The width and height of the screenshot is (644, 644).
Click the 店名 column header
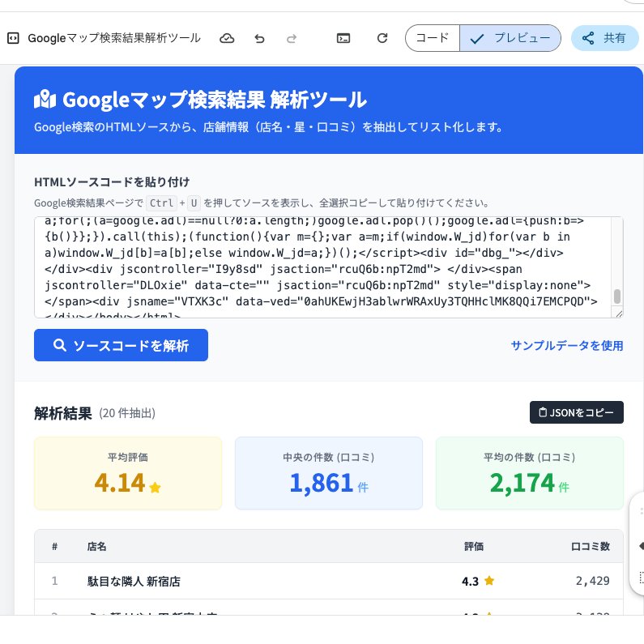(97, 546)
